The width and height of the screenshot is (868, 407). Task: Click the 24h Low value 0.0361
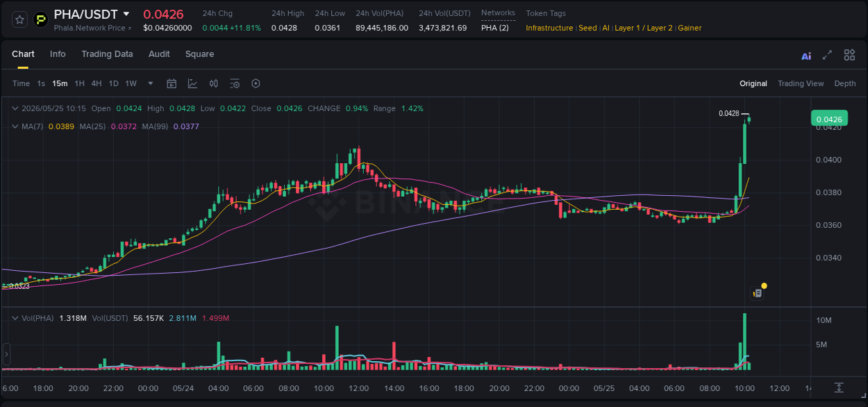327,28
